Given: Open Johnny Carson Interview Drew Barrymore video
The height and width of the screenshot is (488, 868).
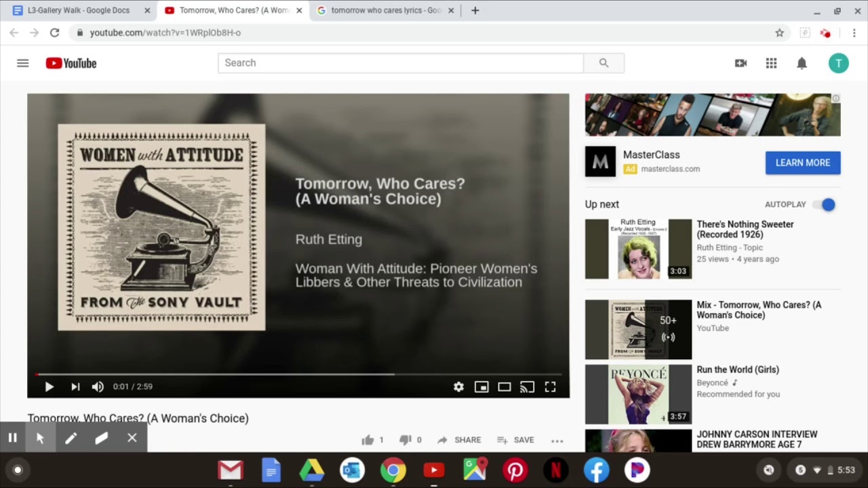Looking at the screenshot, I should point(757,439).
